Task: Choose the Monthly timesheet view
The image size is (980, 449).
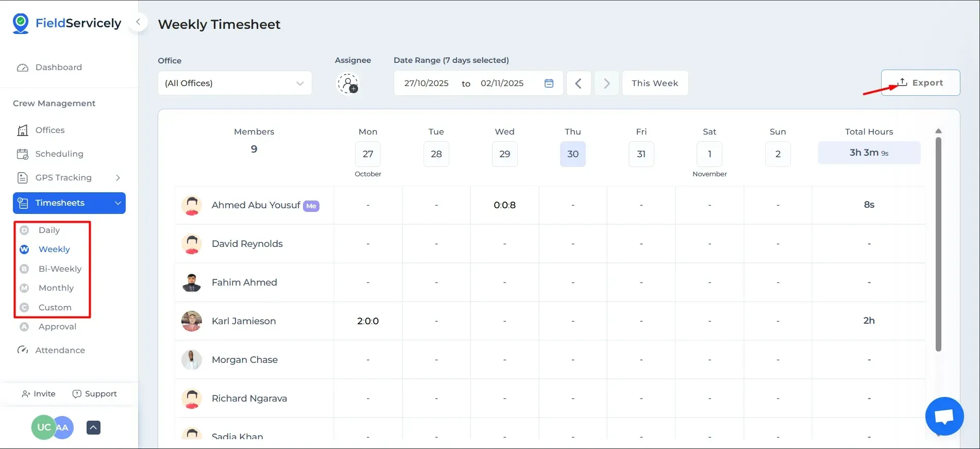Action: 56,288
